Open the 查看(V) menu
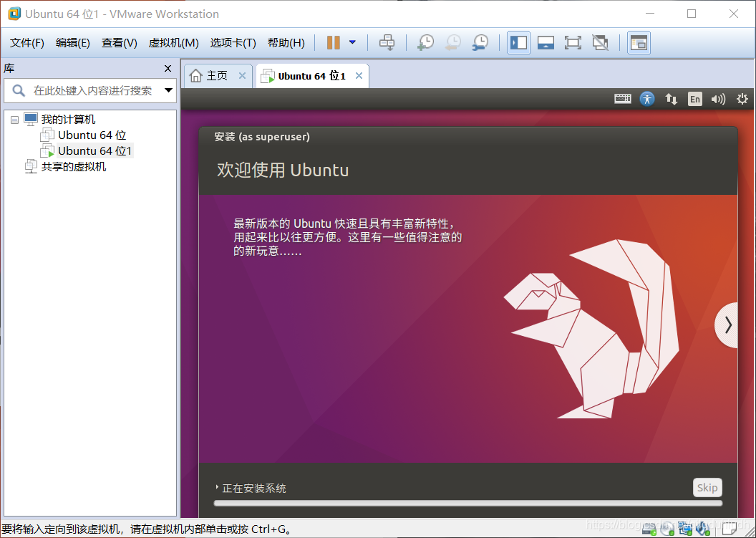Image resolution: width=756 pixels, height=538 pixels. click(x=119, y=42)
